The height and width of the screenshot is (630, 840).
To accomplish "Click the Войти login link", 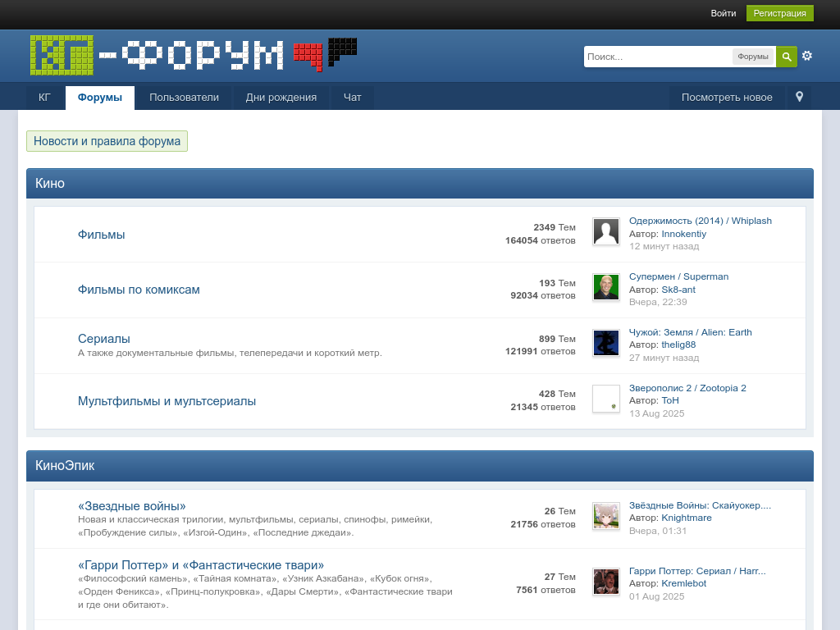I will pos(723,13).
